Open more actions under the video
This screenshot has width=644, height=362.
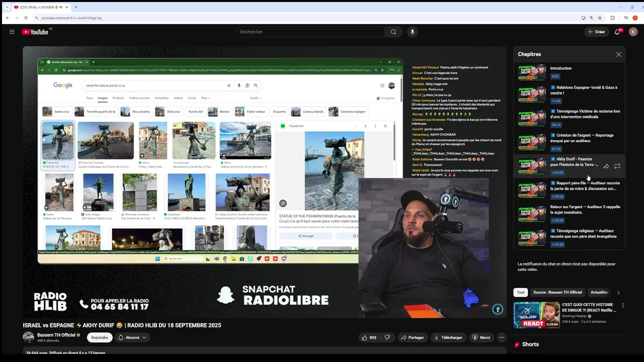(502, 337)
